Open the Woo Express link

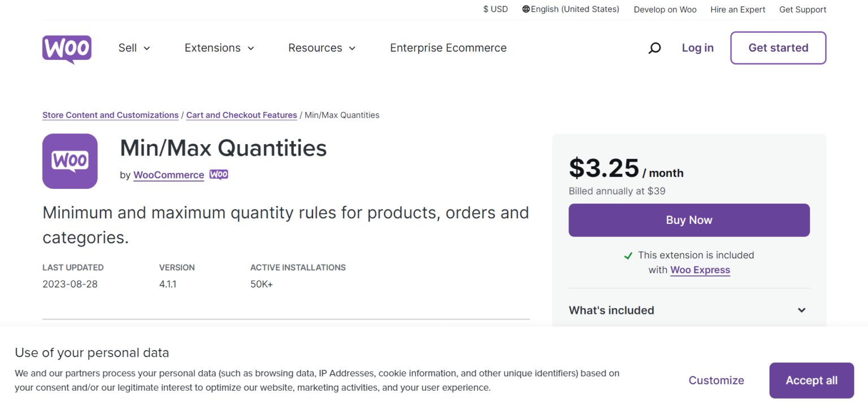700,270
